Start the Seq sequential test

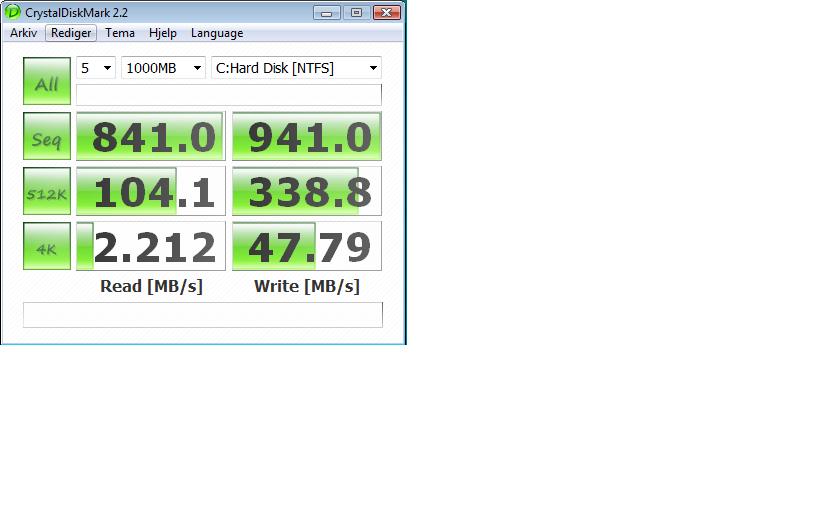pos(47,136)
